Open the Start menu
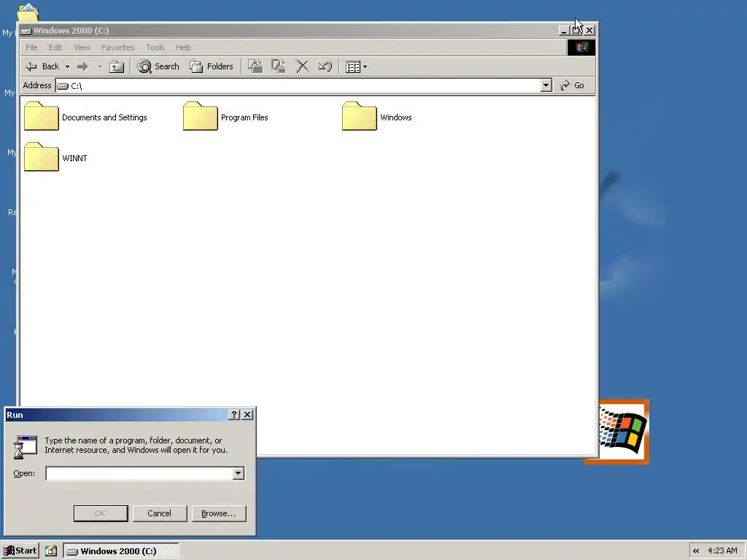Screen dimensions: 747x560 click(x=20, y=551)
